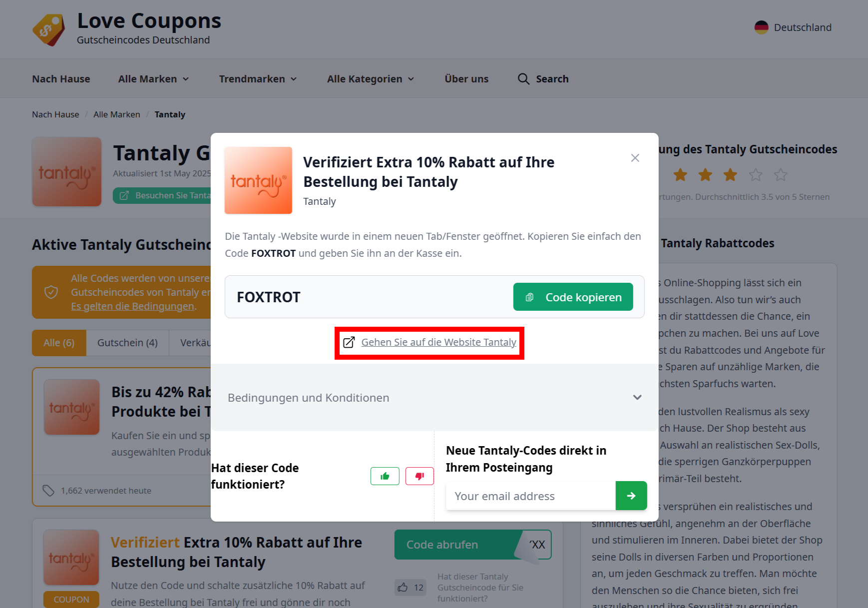This screenshot has width=868, height=608.
Task: Select Deutschland country selector
Action: point(793,27)
